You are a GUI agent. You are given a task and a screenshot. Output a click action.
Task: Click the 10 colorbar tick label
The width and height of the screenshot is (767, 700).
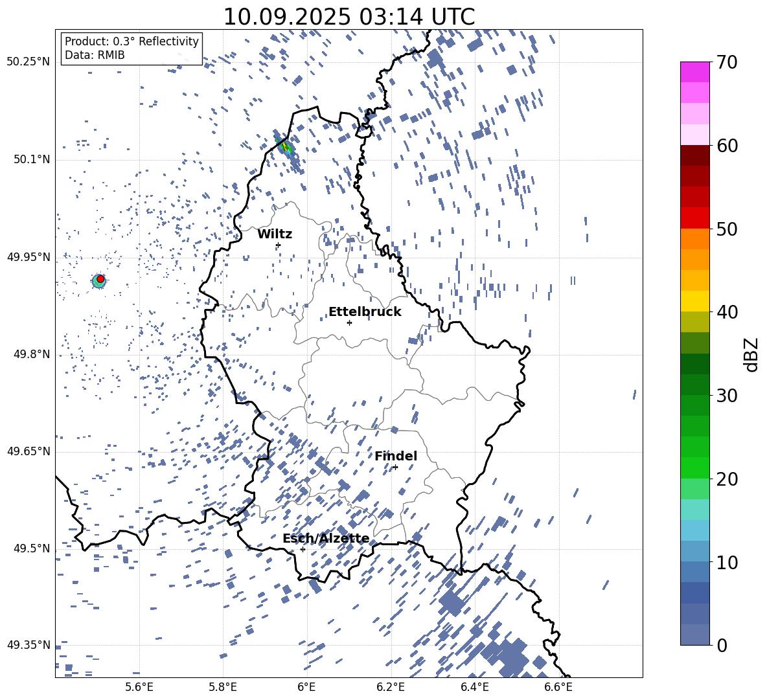click(727, 562)
